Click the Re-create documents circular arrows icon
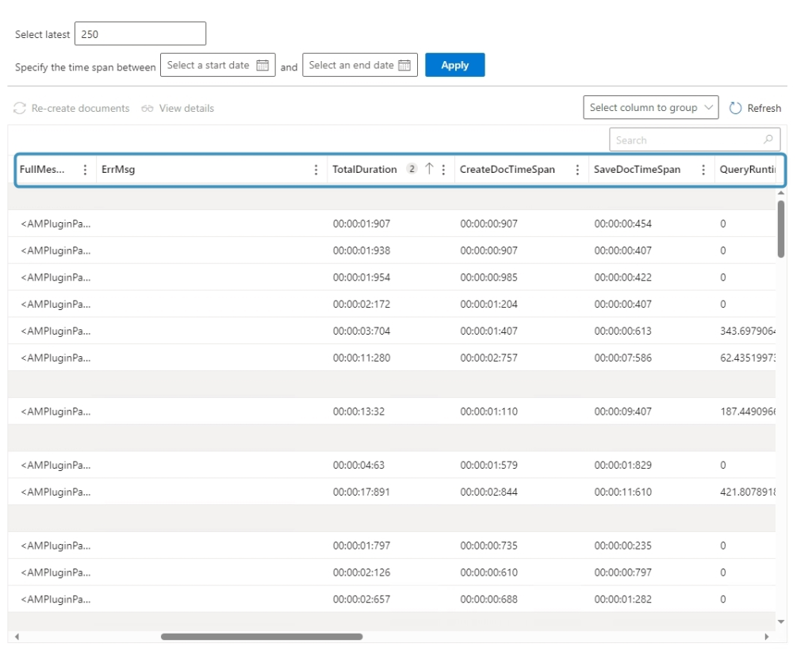The image size is (812, 655). point(20,108)
